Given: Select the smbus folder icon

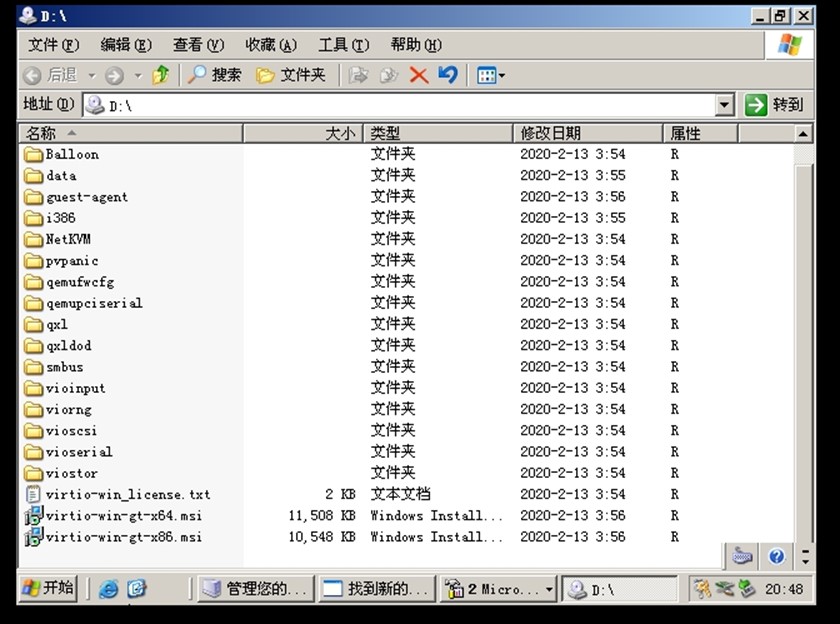Looking at the screenshot, I should click(x=33, y=367).
